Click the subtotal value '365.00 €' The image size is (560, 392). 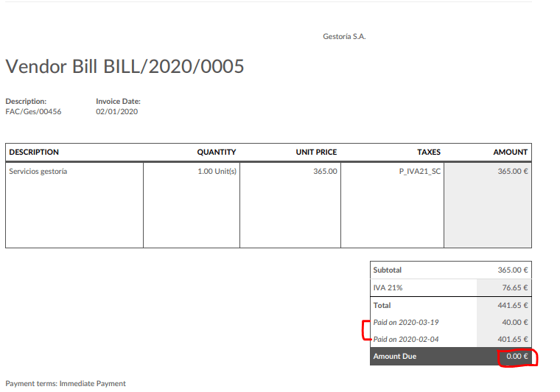point(513,270)
